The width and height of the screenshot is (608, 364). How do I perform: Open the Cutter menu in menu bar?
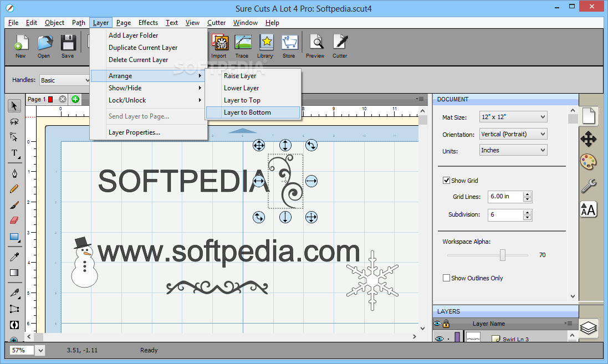[216, 23]
